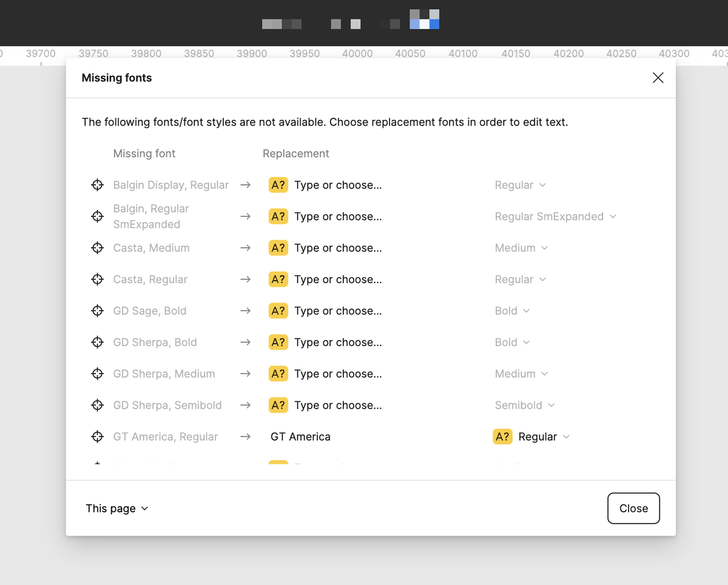Choose replacement font for GD Sage, Bold
The width and height of the screenshot is (728, 585).
click(338, 311)
